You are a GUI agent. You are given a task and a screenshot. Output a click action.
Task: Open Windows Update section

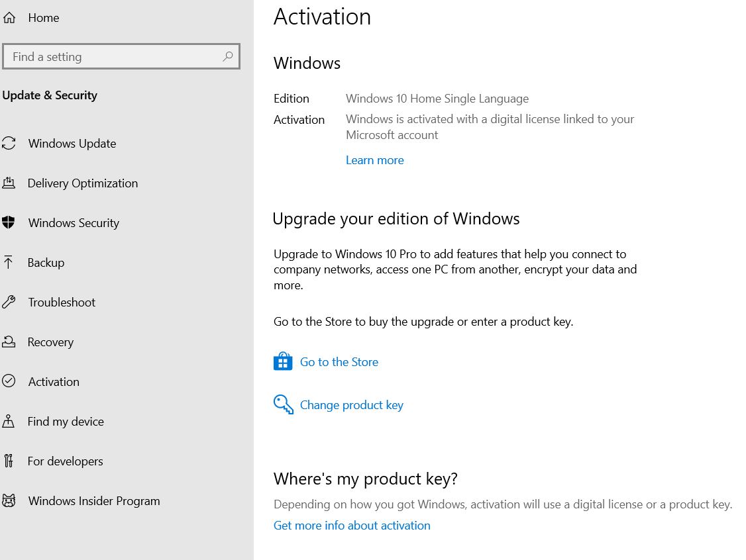[x=72, y=144]
